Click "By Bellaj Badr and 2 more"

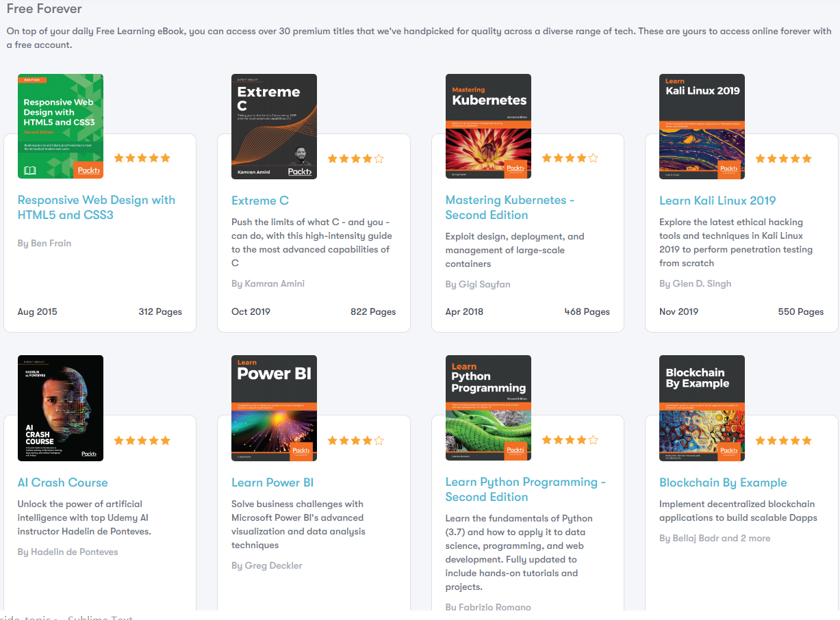coord(715,538)
